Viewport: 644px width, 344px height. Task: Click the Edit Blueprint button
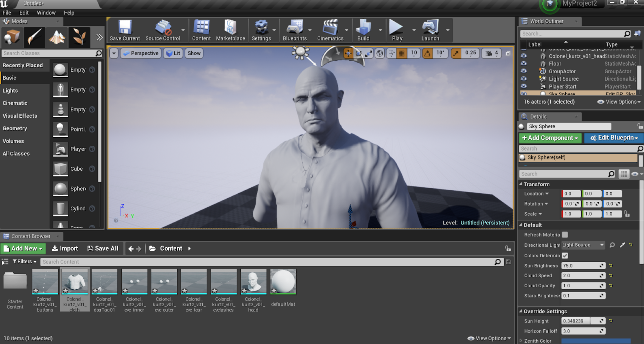[614, 138]
